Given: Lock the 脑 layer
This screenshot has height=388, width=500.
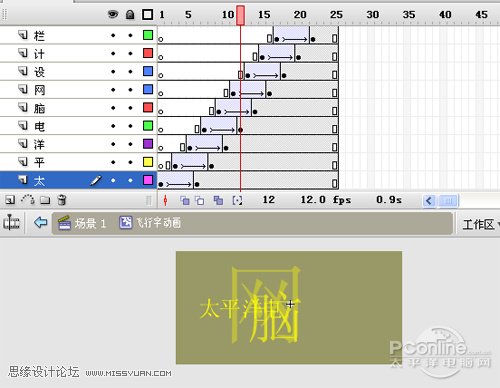Looking at the screenshot, I should point(130,108).
